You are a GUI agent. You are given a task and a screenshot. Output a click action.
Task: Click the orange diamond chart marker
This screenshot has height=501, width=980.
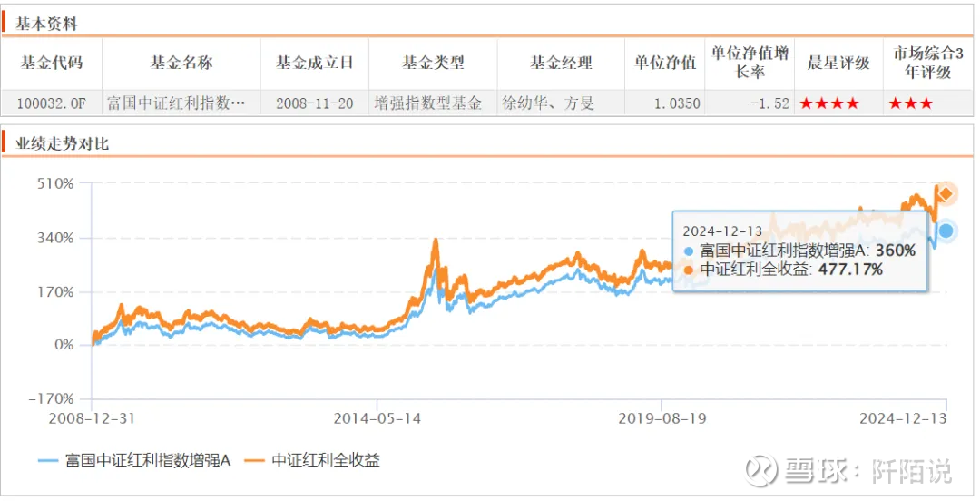[x=946, y=194]
